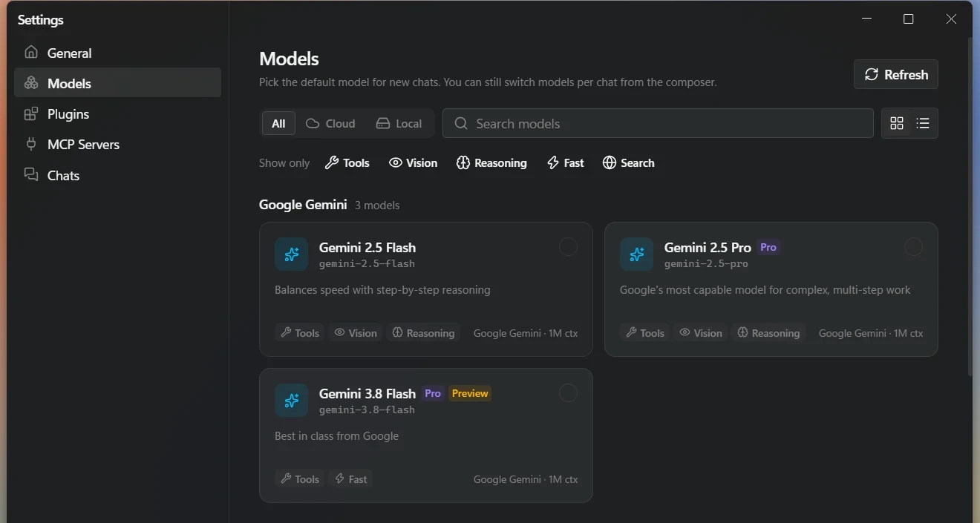Select Gemini 2.5 Flash as default model
This screenshot has height=523, width=980.
point(568,247)
